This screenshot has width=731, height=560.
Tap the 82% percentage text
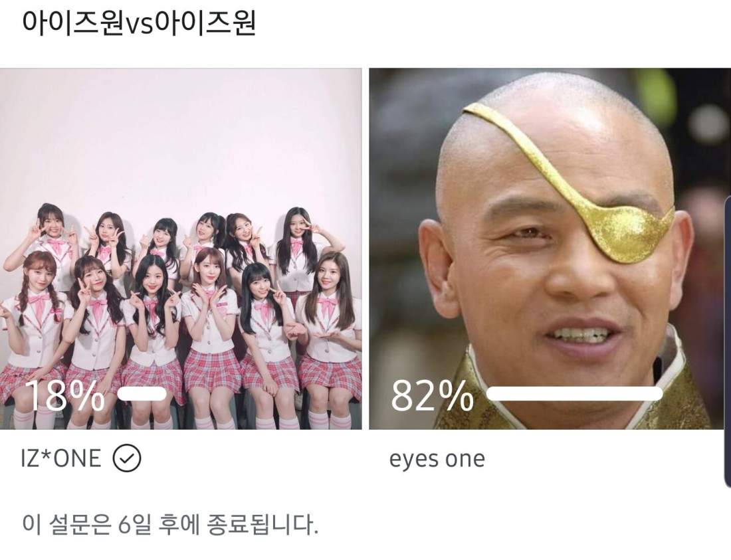(x=432, y=395)
